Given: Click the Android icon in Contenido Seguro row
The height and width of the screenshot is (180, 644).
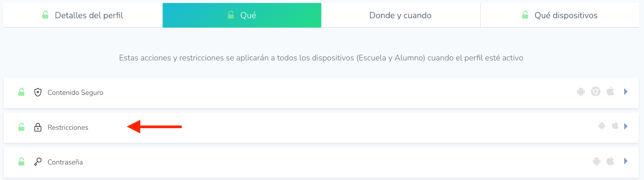Looking at the screenshot, I should pyautogui.click(x=581, y=92).
